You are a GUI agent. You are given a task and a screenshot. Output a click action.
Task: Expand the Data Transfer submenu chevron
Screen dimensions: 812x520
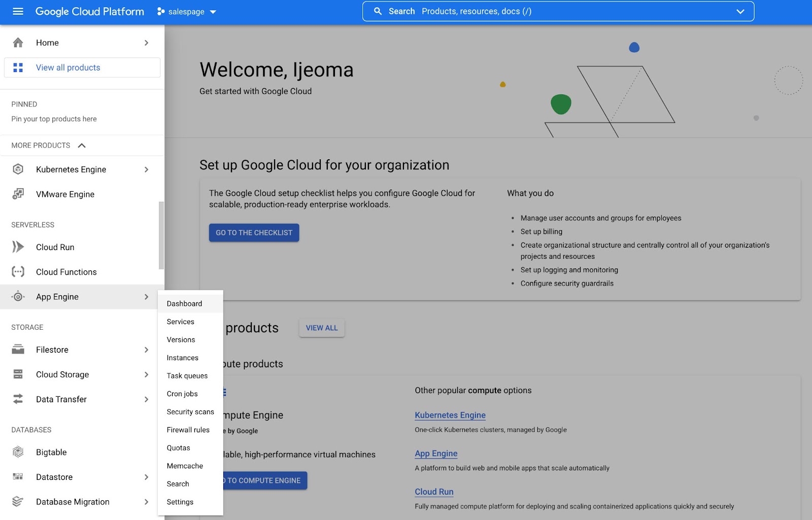click(146, 399)
